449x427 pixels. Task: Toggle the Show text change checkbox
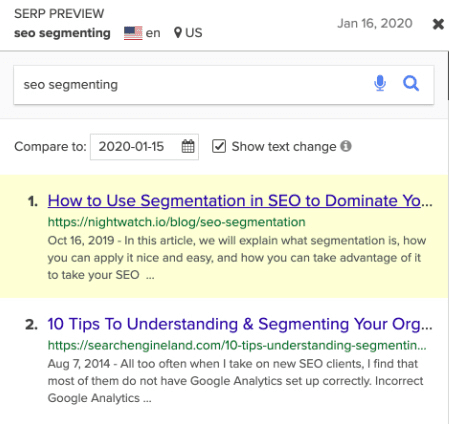(x=219, y=146)
